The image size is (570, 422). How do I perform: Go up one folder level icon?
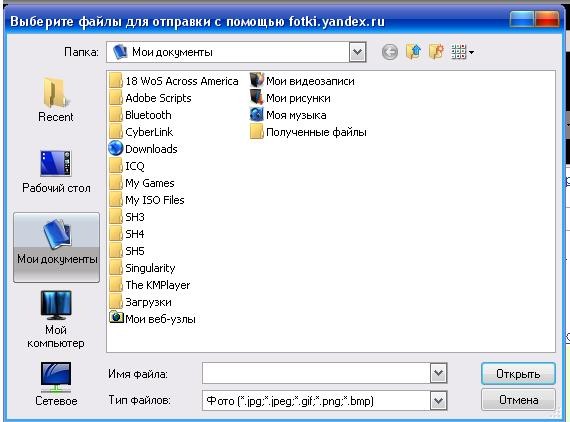point(413,52)
